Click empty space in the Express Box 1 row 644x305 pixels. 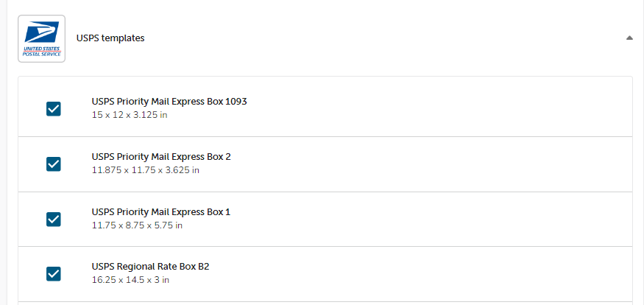point(442,219)
